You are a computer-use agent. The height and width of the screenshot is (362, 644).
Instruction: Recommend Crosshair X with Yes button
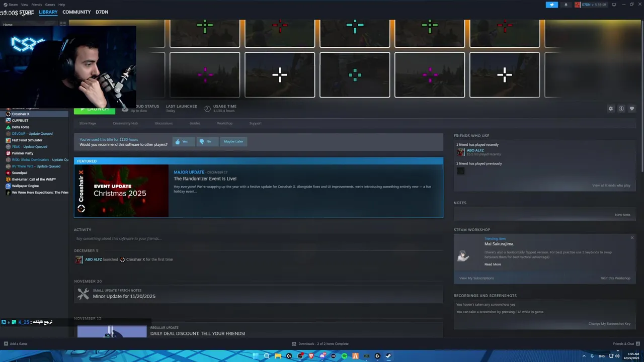pos(183,142)
